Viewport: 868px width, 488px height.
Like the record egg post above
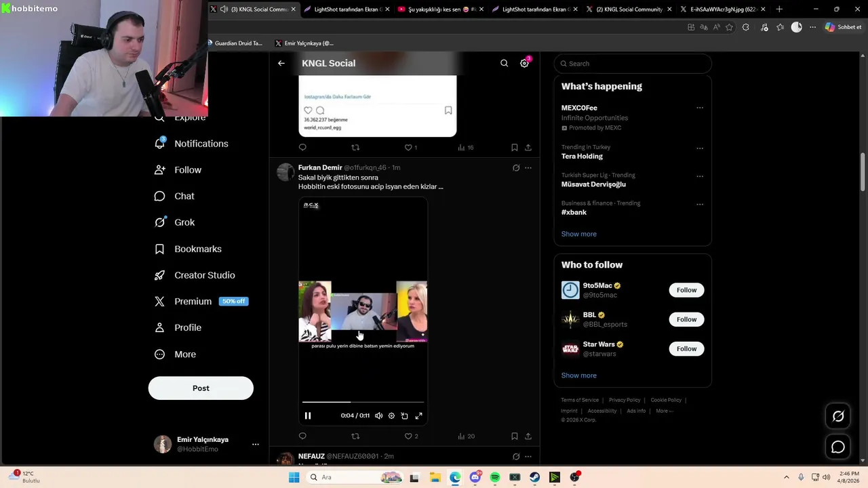click(x=411, y=147)
